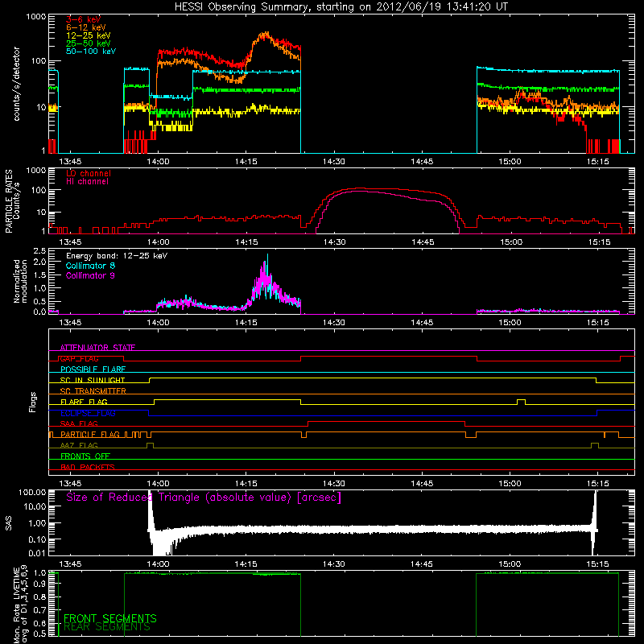Click the SC_TRANSMITTER flag label
This screenshot has height=644, width=644.
click(x=93, y=391)
